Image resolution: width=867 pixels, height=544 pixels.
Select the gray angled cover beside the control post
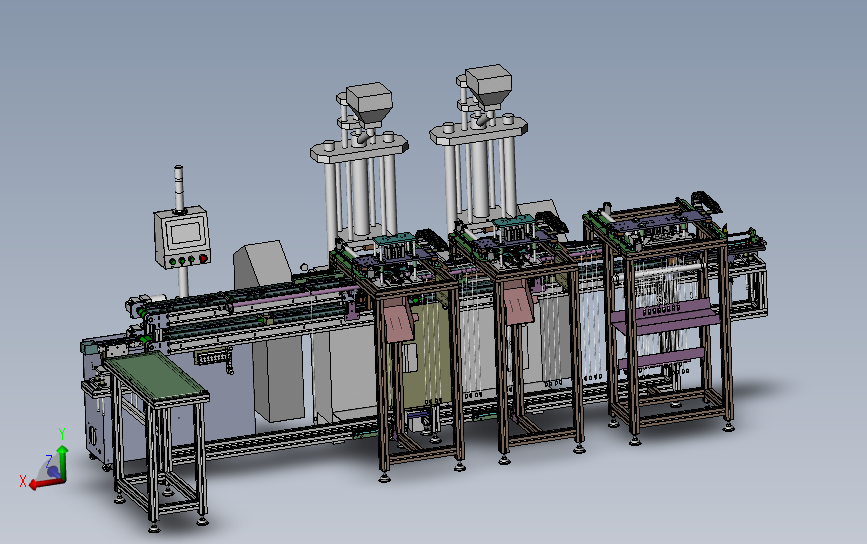(262, 265)
